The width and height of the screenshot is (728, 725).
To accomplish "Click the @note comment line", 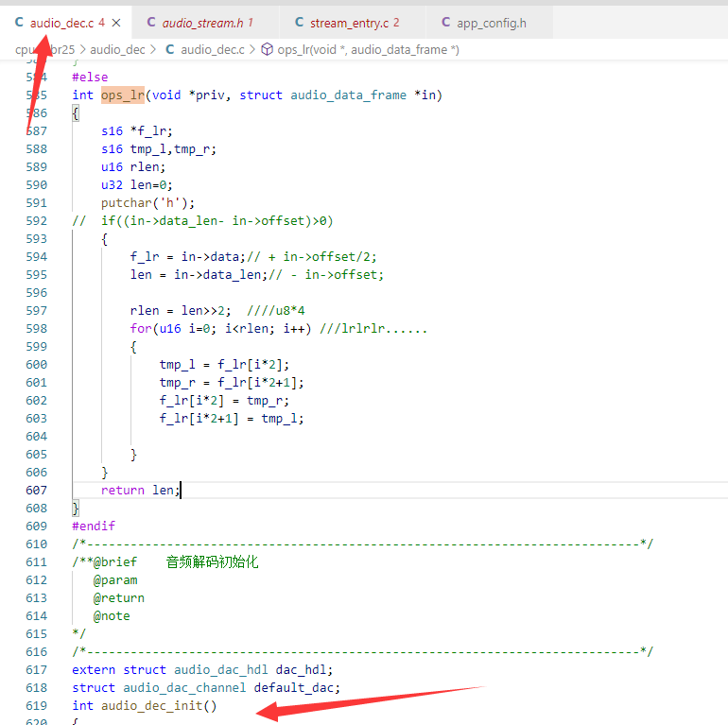I will pyautogui.click(x=112, y=616).
